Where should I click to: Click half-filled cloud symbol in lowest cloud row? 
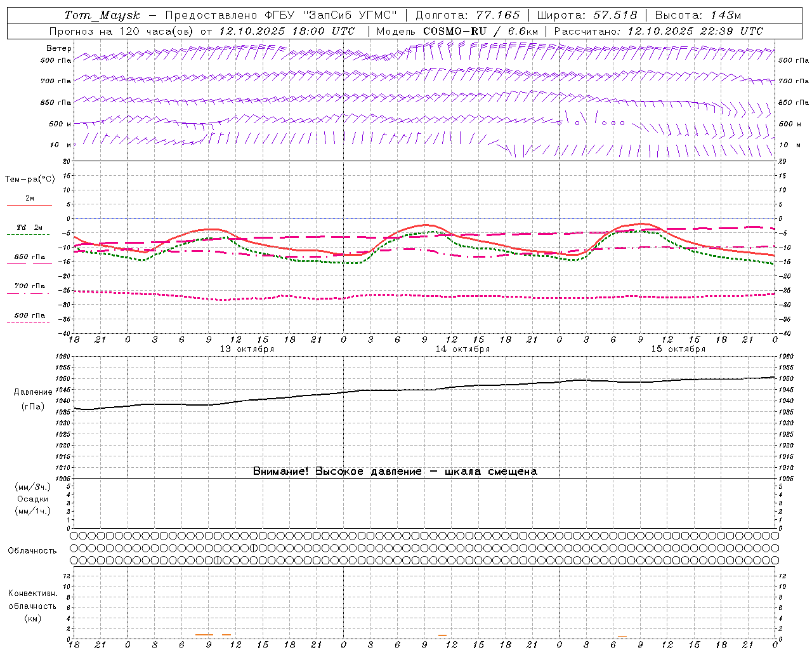coord(218,560)
